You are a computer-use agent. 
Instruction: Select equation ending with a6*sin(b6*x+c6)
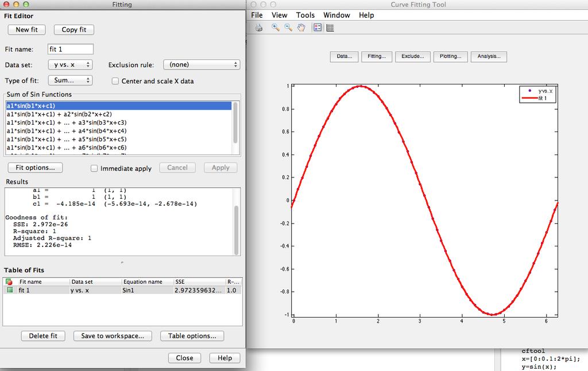click(x=119, y=148)
